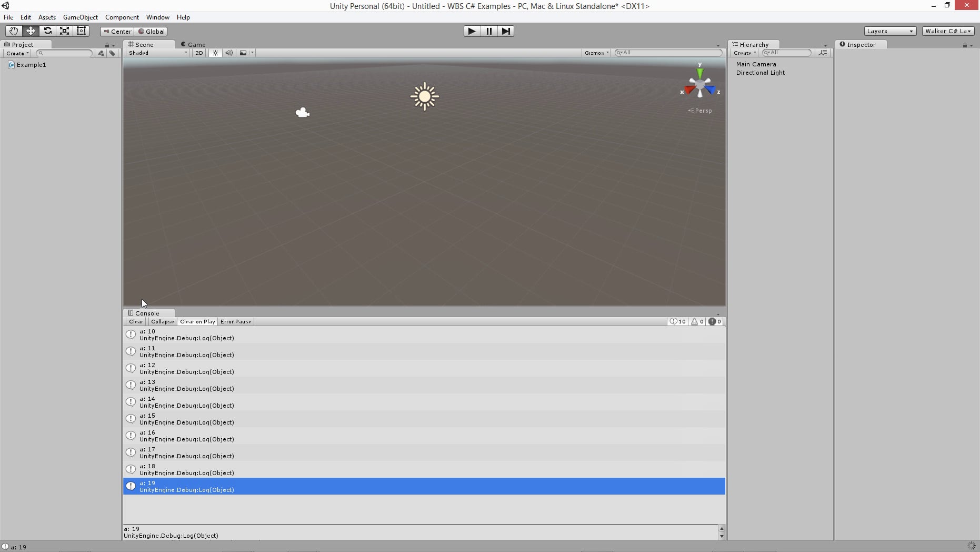Toggle Error Pause option
The width and height of the screenshot is (980, 552).
click(x=236, y=321)
